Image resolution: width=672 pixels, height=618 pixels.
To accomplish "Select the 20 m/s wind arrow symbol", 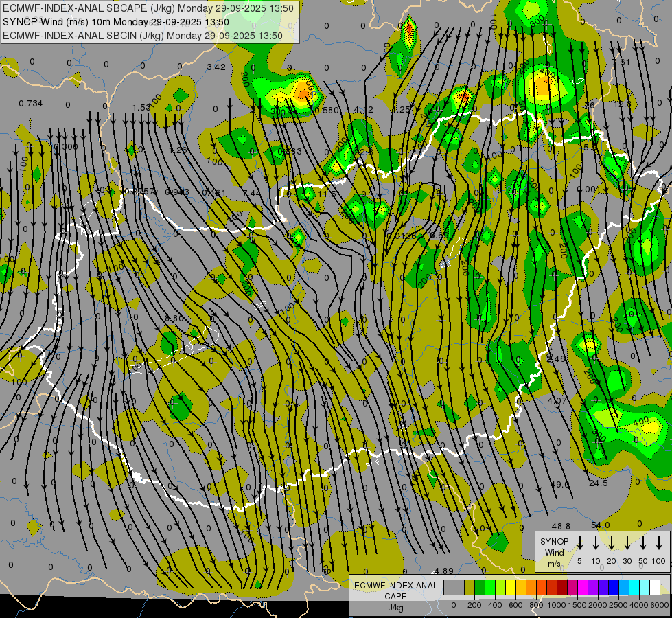I will (x=612, y=543).
